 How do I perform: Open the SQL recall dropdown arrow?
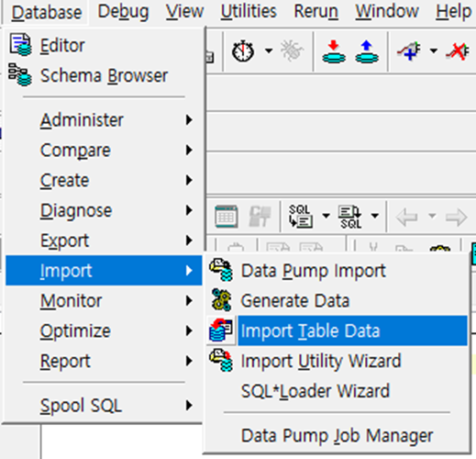[327, 216]
